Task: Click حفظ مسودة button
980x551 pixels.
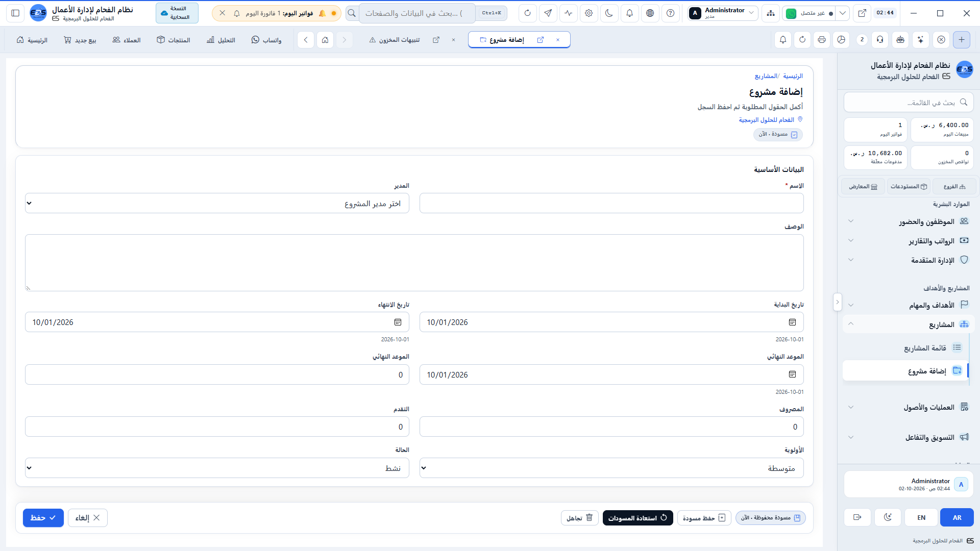Action: tap(704, 518)
